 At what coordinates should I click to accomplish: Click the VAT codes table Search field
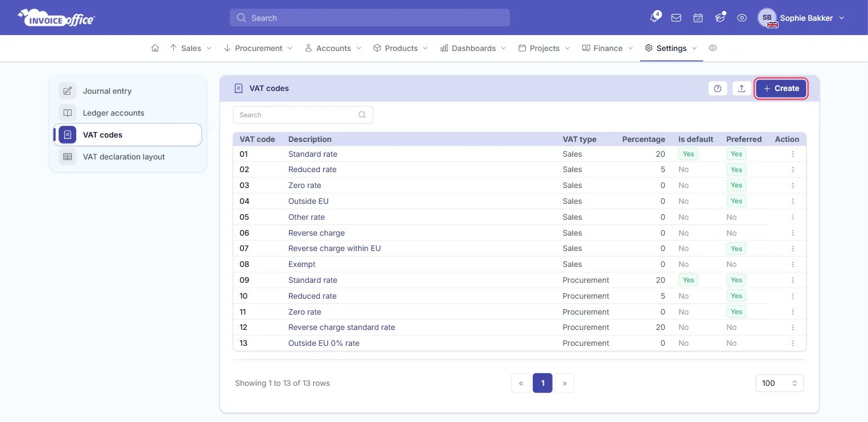(303, 115)
